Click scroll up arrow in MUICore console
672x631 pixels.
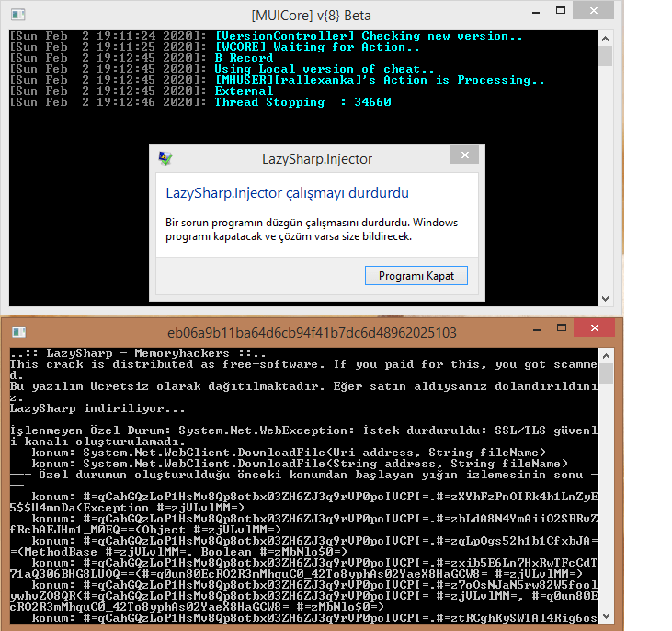pyautogui.click(x=605, y=39)
